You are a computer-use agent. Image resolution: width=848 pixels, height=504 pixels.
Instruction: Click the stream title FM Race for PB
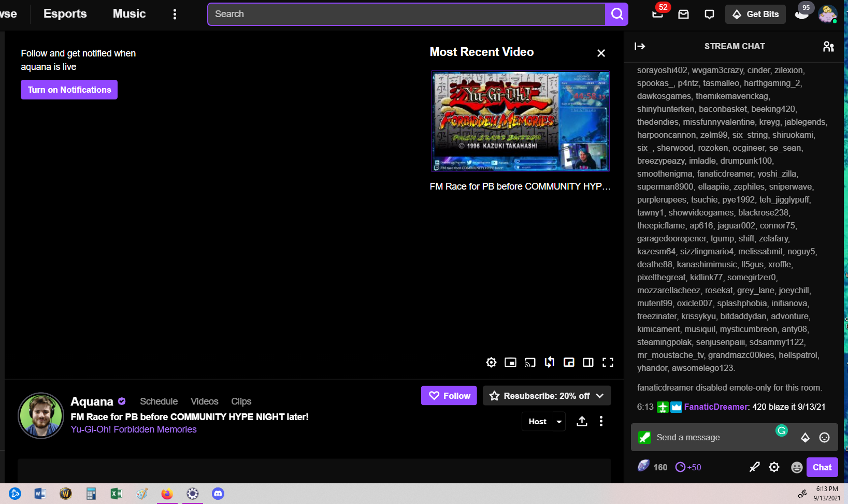tap(190, 417)
